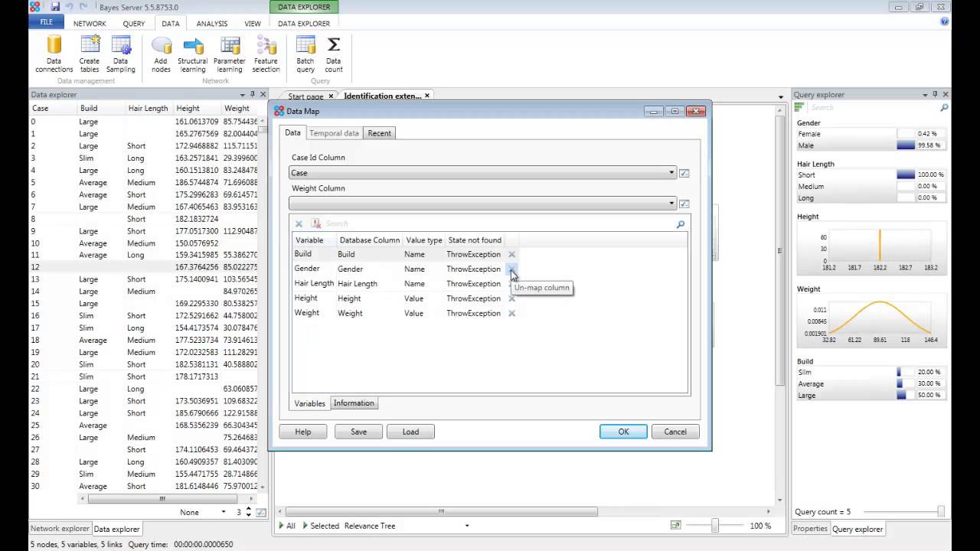The width and height of the screenshot is (980, 551).
Task: Open the Temporal data tab
Action: [334, 133]
